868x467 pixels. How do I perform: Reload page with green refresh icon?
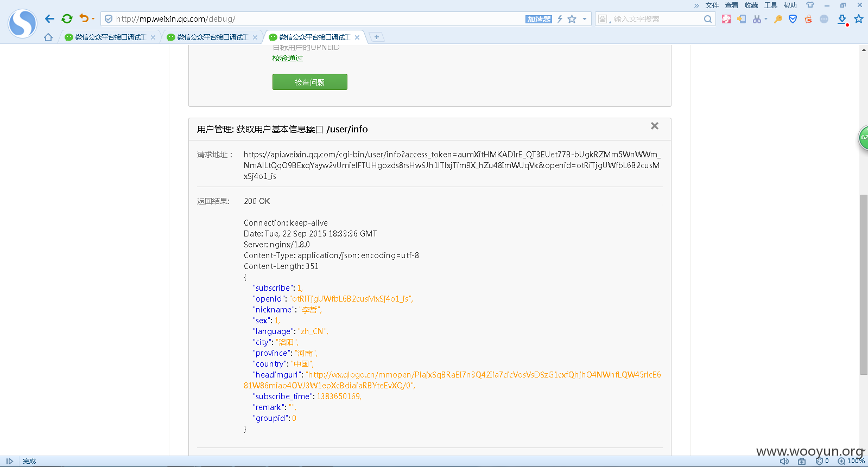point(67,19)
